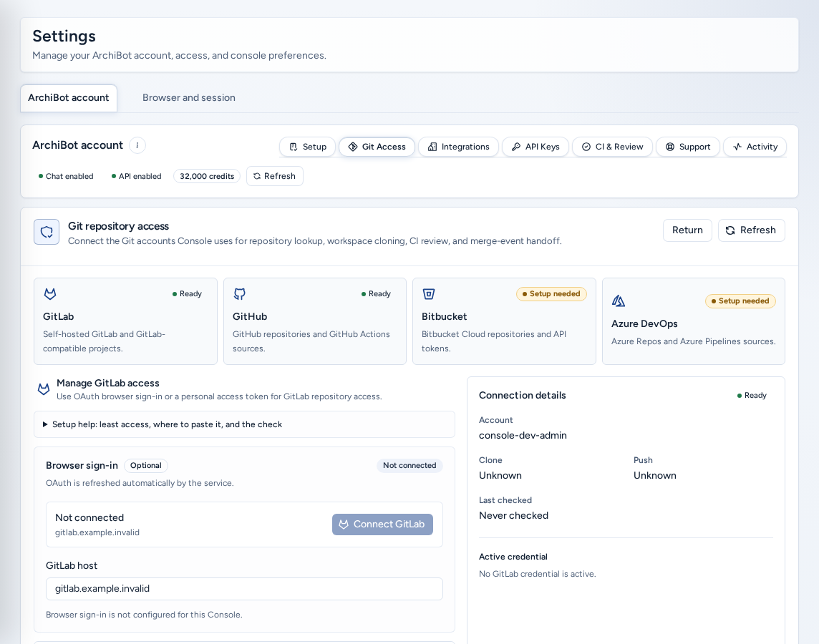Click the shield icon next to Git repository access
The width and height of the screenshot is (819, 644).
pyautogui.click(x=47, y=232)
